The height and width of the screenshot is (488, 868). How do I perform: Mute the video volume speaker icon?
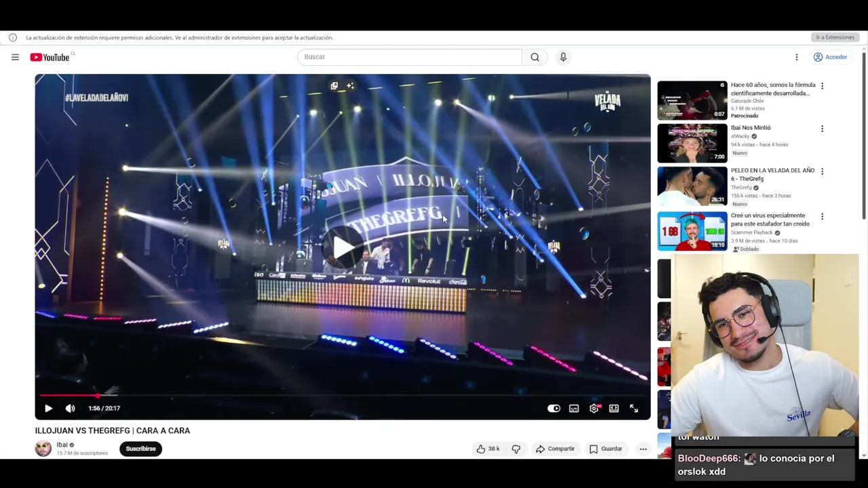click(70, 408)
